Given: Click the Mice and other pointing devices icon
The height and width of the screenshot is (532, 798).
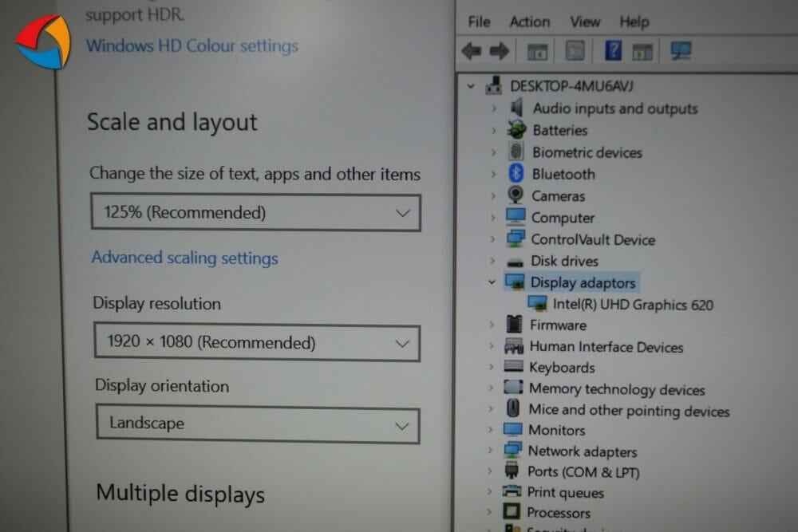Looking at the screenshot, I should pyautogui.click(x=513, y=408).
